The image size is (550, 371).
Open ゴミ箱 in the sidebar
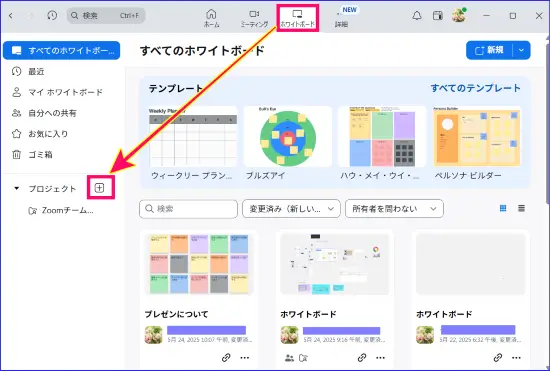32,154
